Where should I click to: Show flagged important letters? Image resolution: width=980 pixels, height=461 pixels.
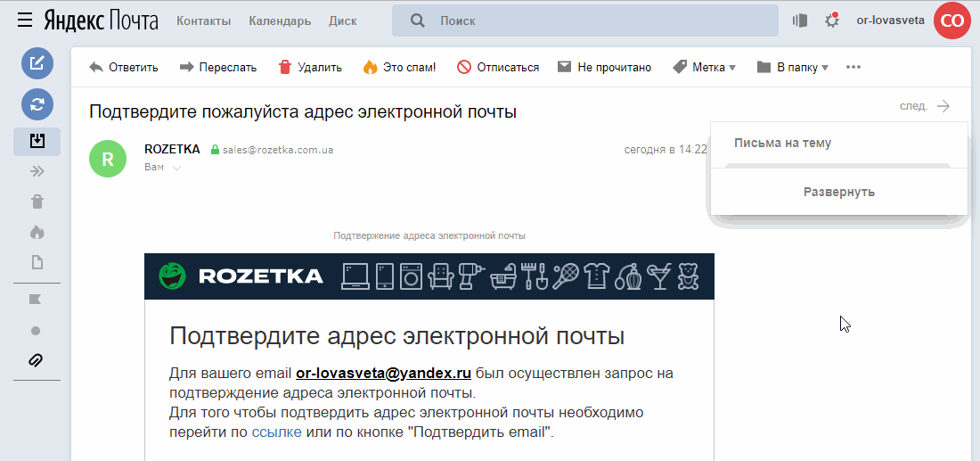(36, 300)
